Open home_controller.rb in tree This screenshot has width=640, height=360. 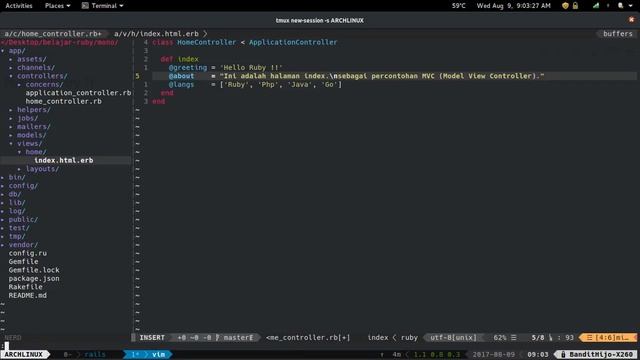[64, 101]
